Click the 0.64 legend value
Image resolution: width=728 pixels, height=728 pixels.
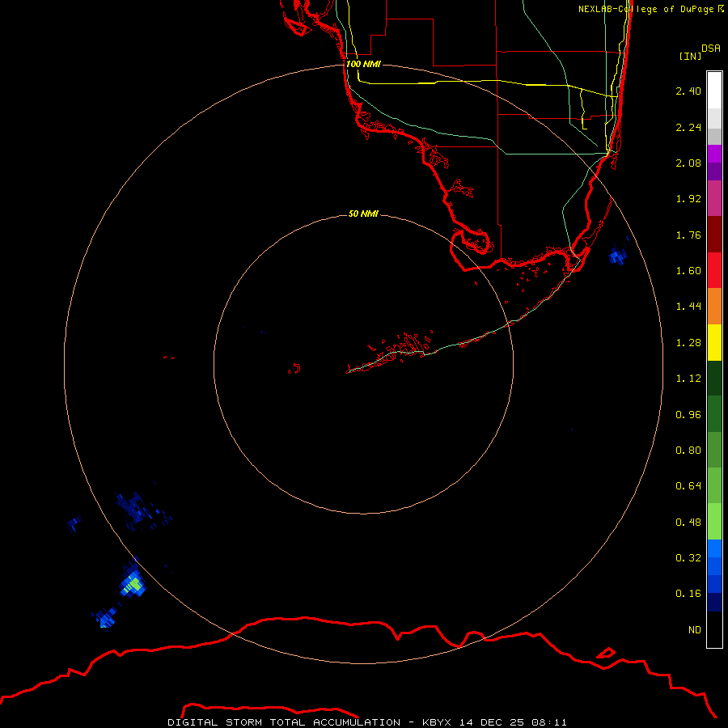[x=688, y=486]
